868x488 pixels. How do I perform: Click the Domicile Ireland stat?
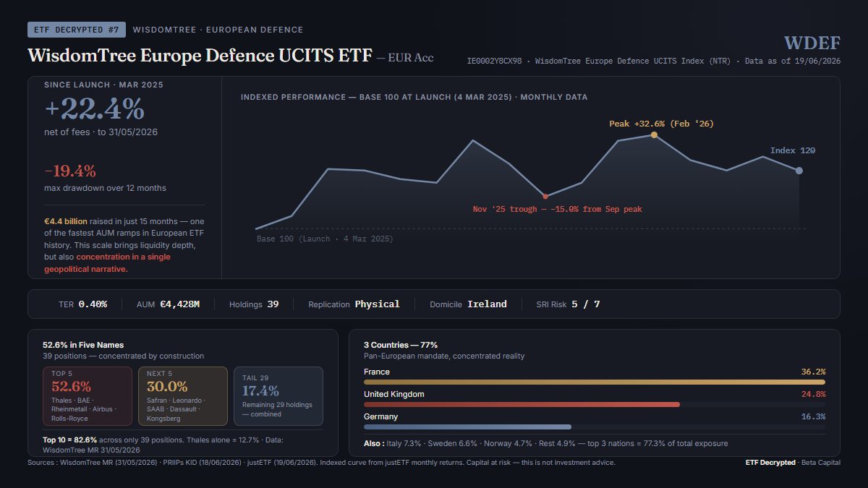pos(468,304)
